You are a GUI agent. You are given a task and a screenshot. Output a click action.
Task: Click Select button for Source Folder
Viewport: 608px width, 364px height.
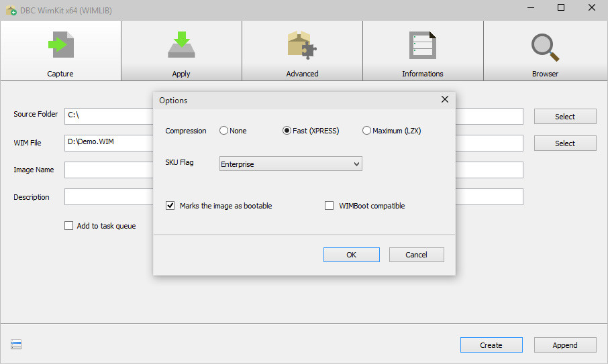565,117
